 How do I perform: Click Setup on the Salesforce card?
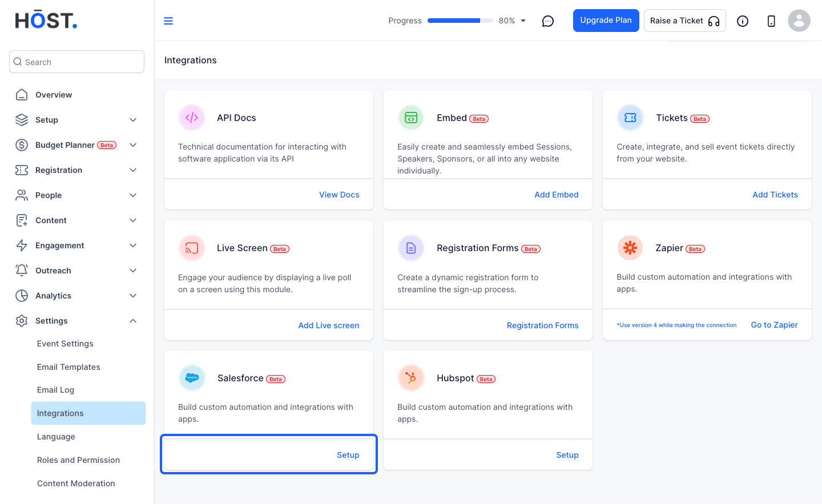tap(348, 455)
